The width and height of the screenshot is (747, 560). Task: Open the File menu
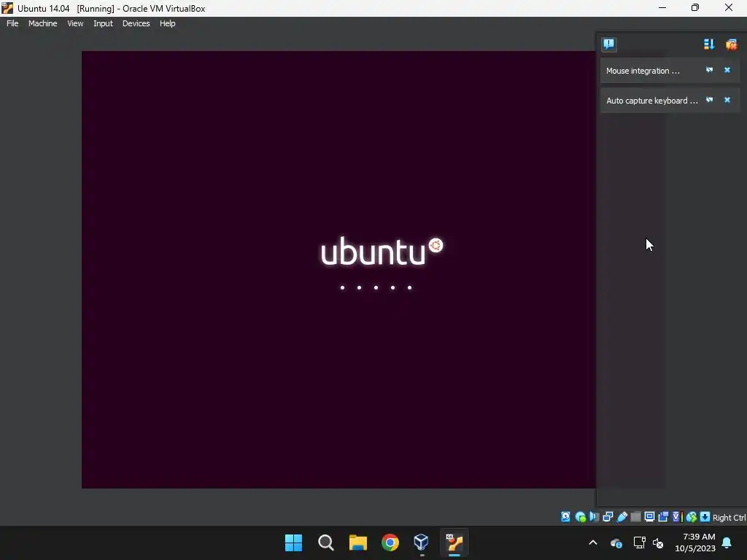tap(12, 23)
